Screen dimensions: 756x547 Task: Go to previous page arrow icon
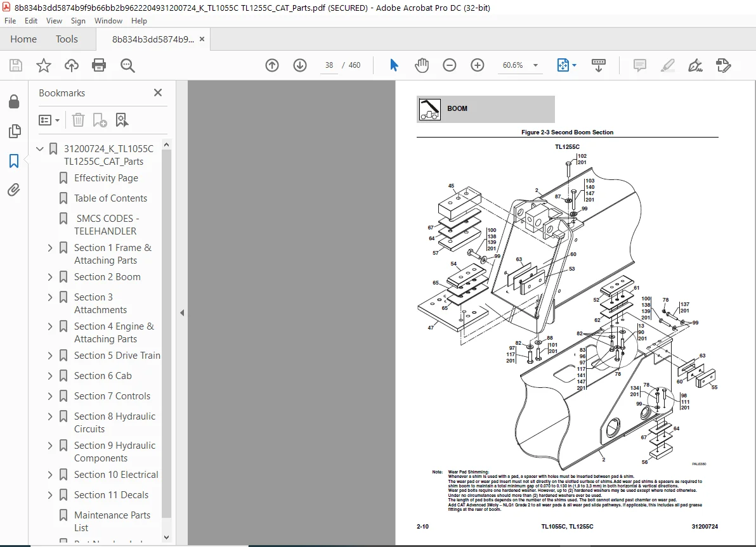click(272, 65)
